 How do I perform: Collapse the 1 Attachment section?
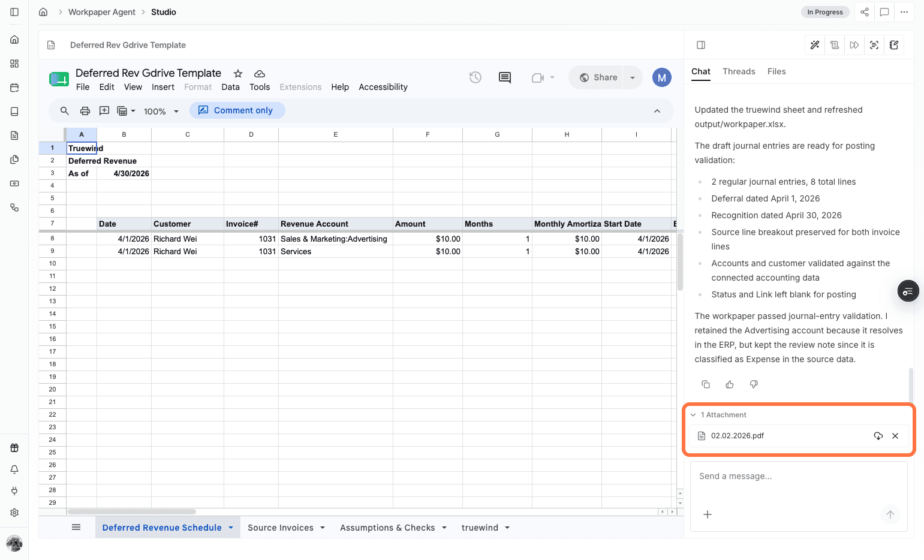click(x=693, y=415)
